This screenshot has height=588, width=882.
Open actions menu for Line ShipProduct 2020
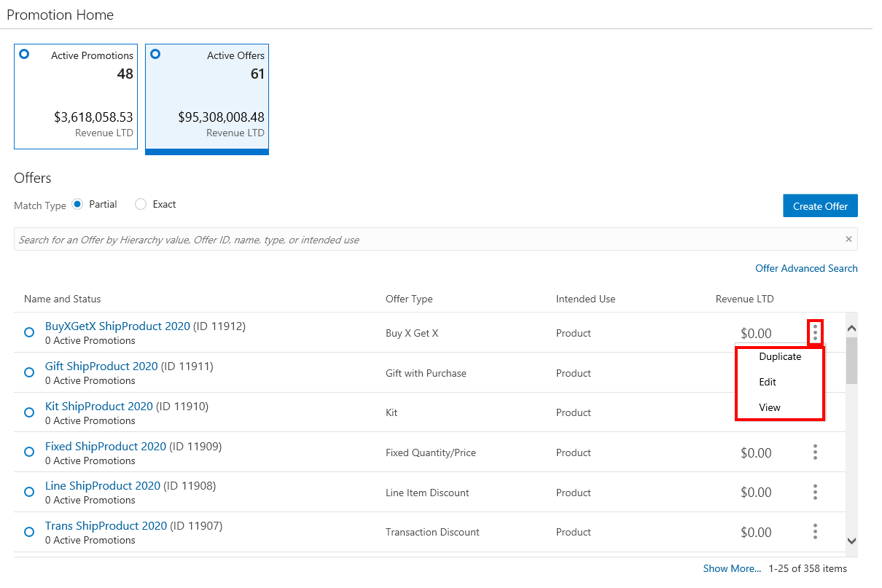pyautogui.click(x=815, y=493)
